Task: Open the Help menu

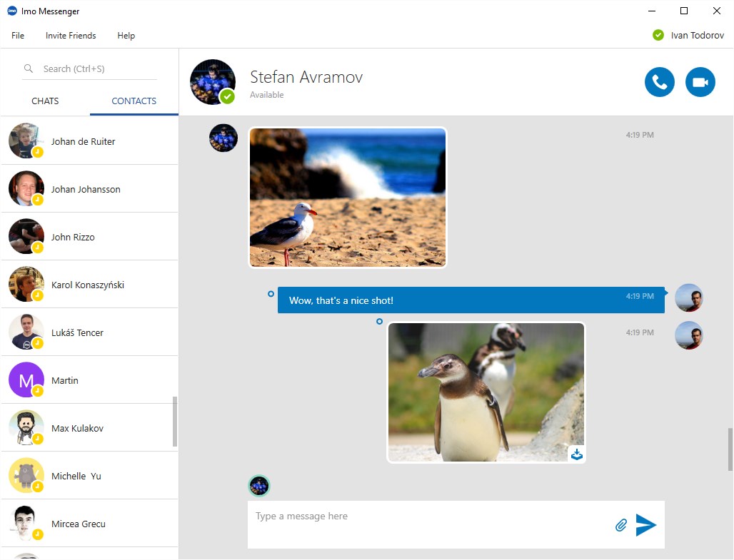Action: [126, 35]
